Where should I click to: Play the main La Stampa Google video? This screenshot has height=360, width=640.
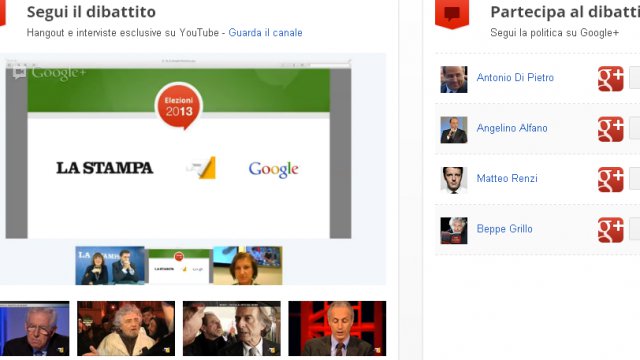[178, 153]
